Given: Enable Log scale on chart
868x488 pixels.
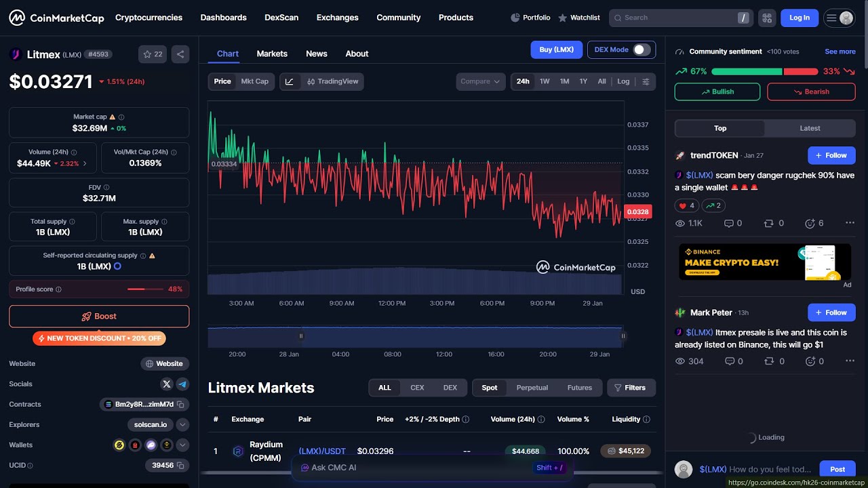Looking at the screenshot, I should (623, 81).
